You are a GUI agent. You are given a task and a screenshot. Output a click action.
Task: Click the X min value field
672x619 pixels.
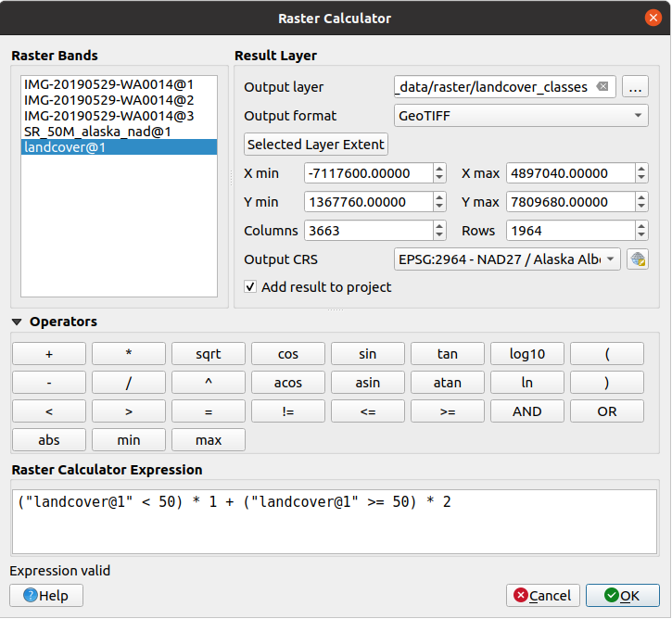[x=367, y=173]
